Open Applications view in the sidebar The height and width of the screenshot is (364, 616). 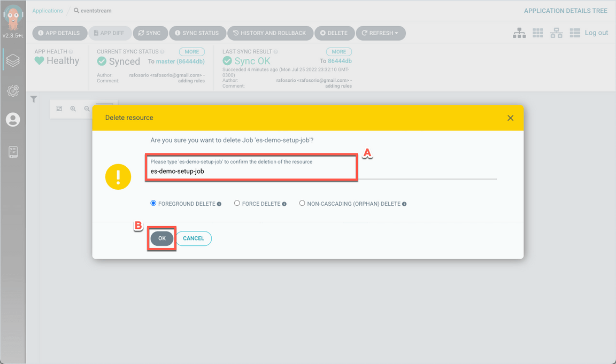(13, 60)
